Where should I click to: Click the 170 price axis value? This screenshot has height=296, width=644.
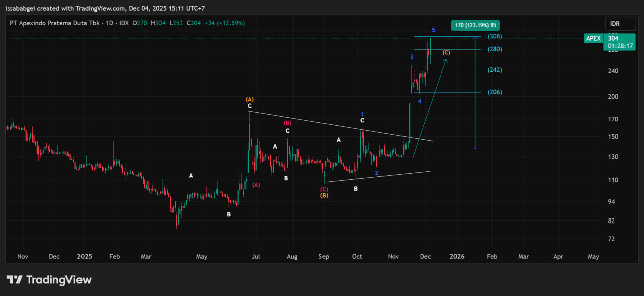(614, 120)
